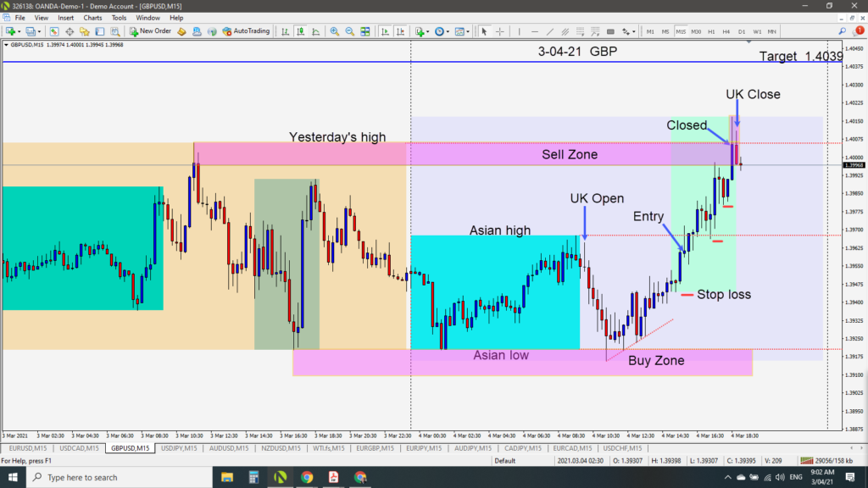Image resolution: width=868 pixels, height=488 pixels.
Task: Zoom out of the chart
Action: (349, 31)
